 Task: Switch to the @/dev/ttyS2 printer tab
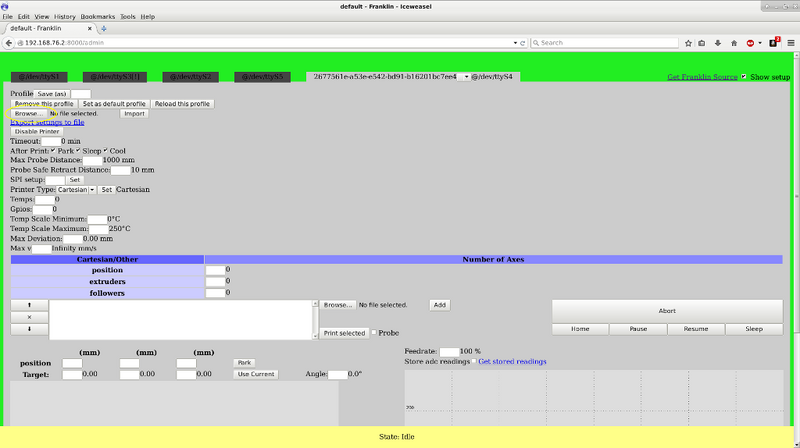pyautogui.click(x=190, y=77)
